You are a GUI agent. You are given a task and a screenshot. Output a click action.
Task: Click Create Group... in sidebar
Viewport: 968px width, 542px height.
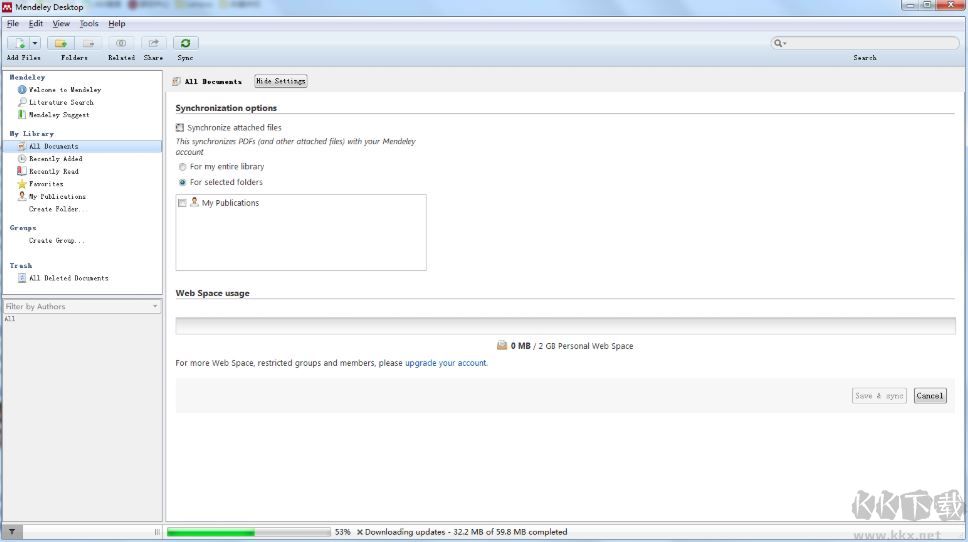click(x=56, y=241)
